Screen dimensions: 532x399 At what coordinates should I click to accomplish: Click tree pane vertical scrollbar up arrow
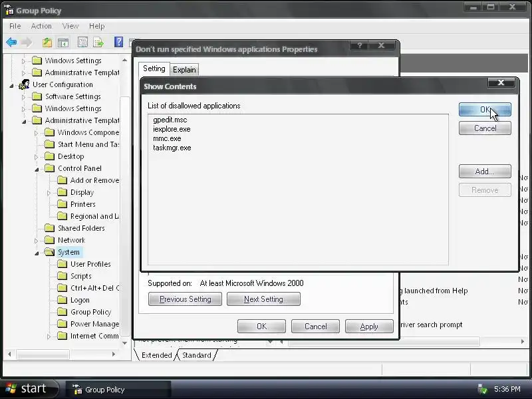pyautogui.click(x=125, y=61)
